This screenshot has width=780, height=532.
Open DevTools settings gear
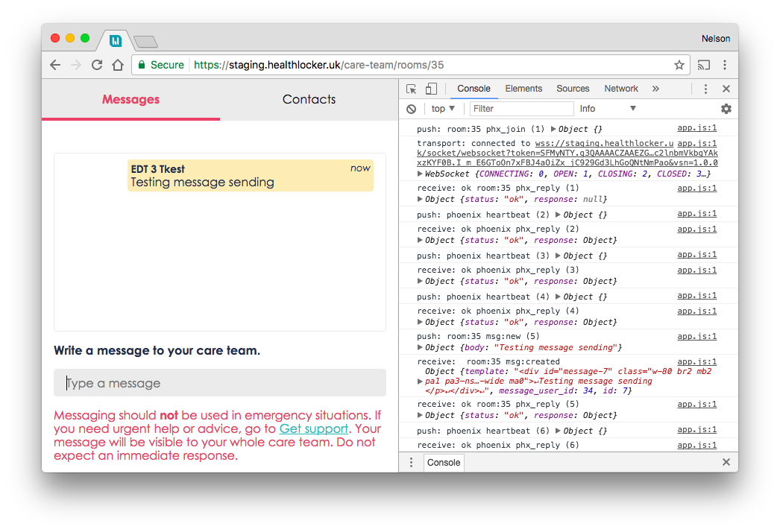(x=726, y=108)
